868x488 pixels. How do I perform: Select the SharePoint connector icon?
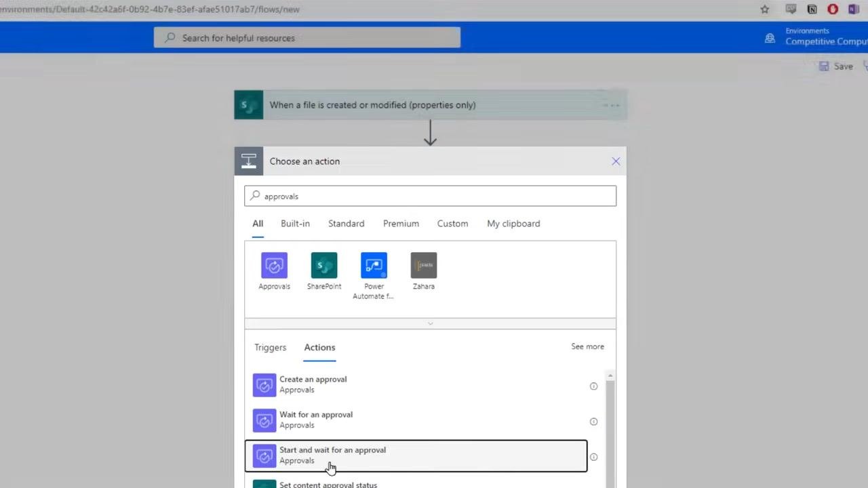[x=324, y=265]
